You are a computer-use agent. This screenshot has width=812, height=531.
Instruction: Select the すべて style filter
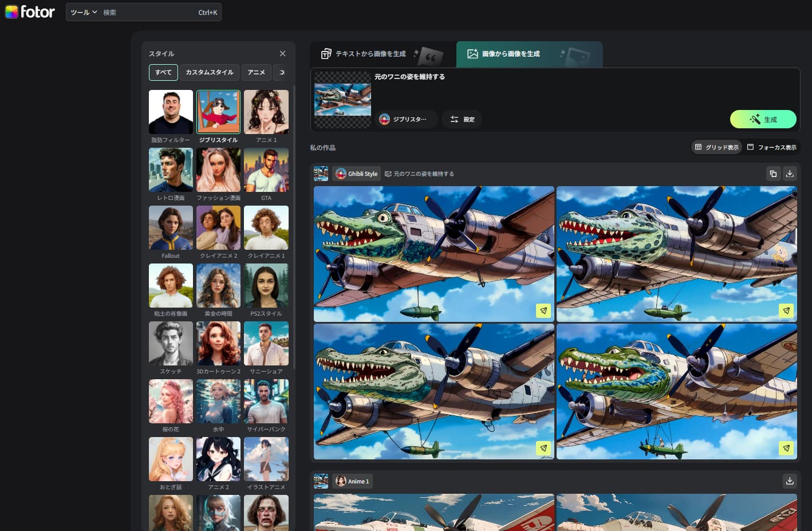click(x=163, y=72)
